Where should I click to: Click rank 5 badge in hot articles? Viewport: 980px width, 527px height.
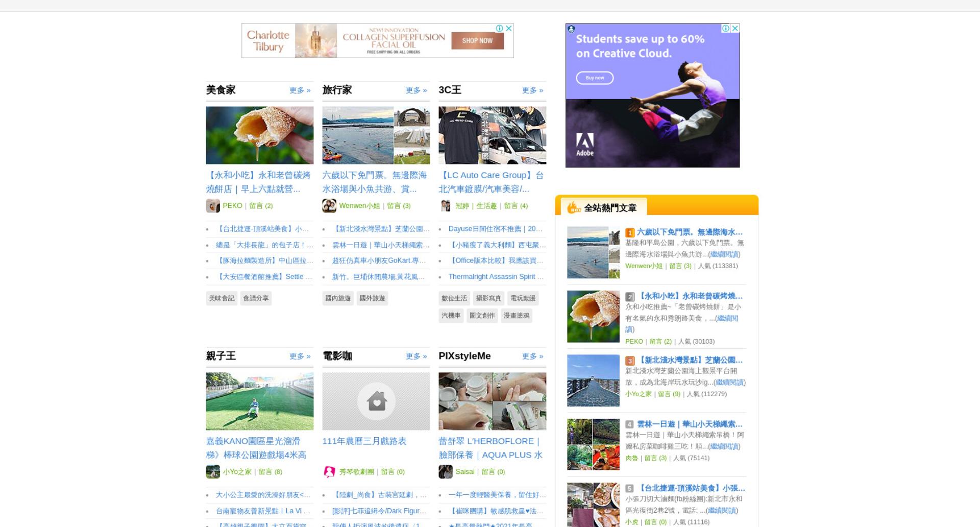click(630, 489)
